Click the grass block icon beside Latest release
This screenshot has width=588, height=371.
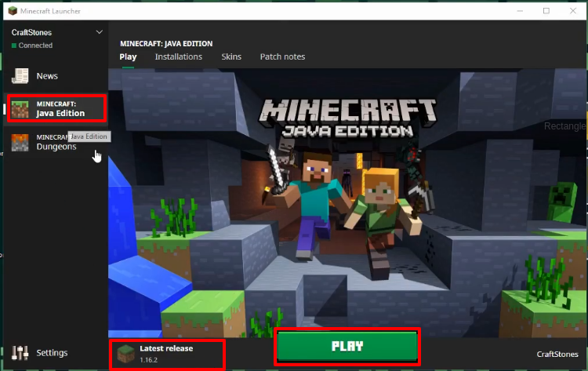(x=125, y=354)
